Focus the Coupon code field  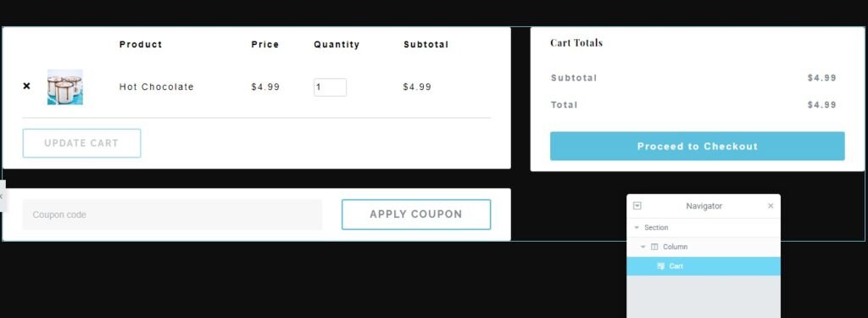(x=172, y=215)
